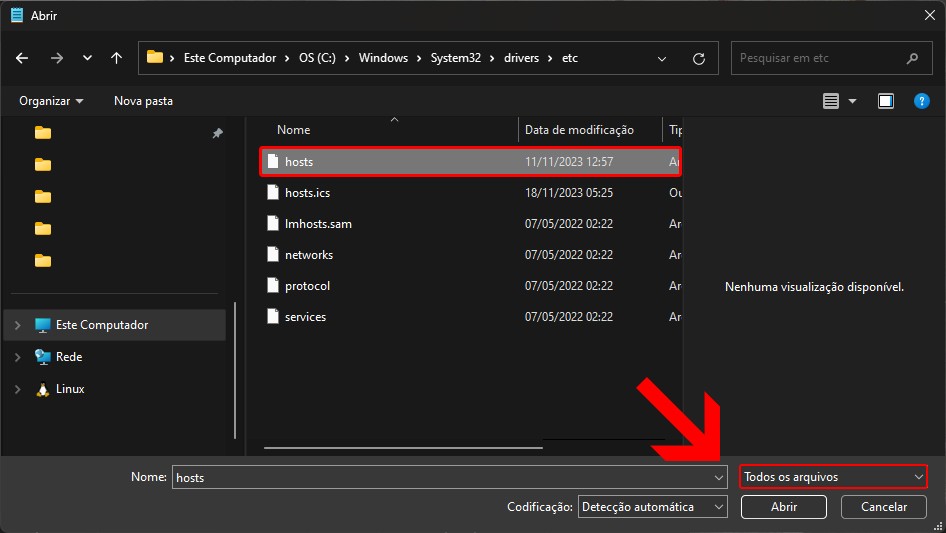Click the Cancelar button
946x533 pixels.
point(884,507)
